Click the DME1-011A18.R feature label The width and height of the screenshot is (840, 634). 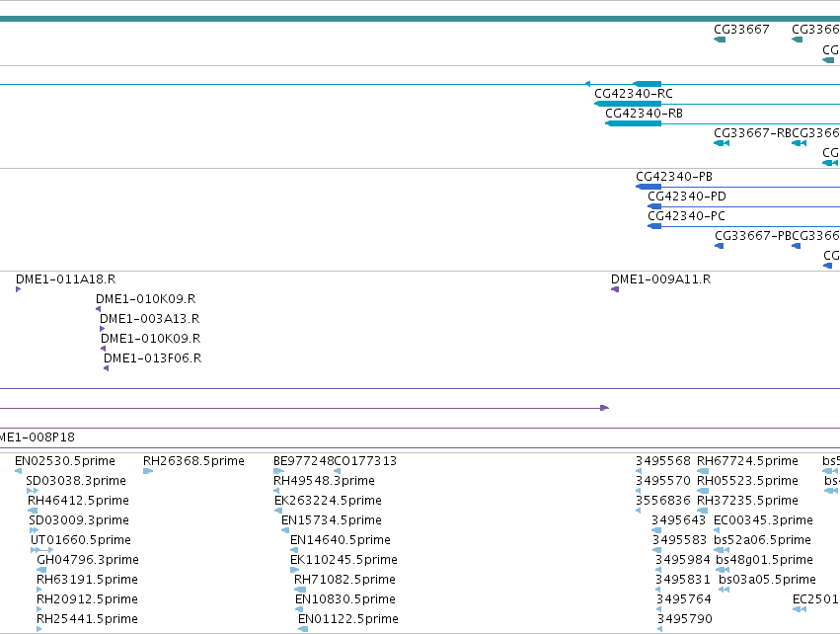(x=65, y=279)
